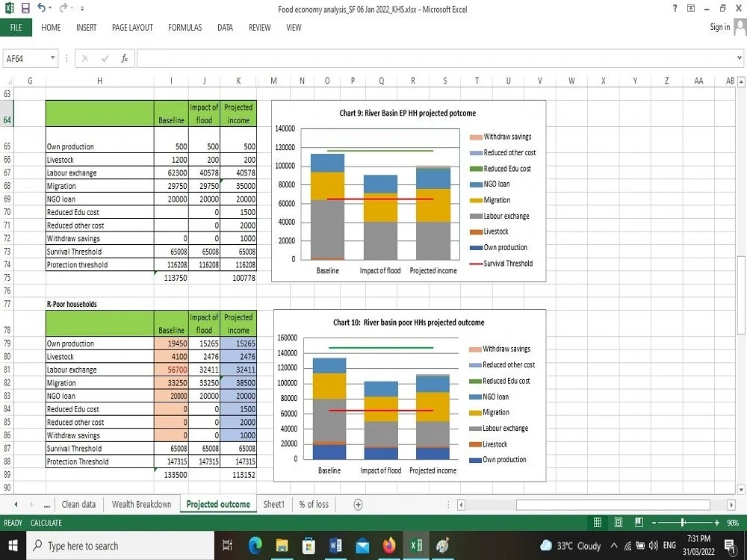Switch to the Wealth Breakdown sheet tab
Image resolution: width=747 pixels, height=560 pixels.
(141, 504)
